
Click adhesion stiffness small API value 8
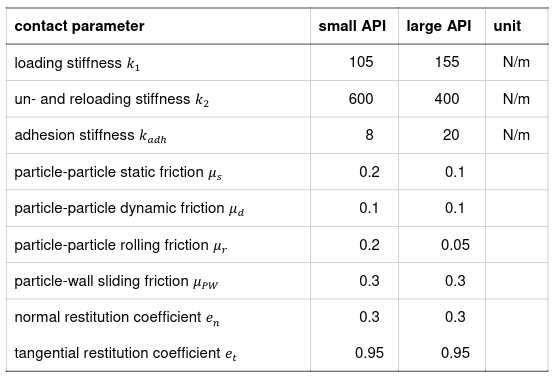tap(369, 135)
